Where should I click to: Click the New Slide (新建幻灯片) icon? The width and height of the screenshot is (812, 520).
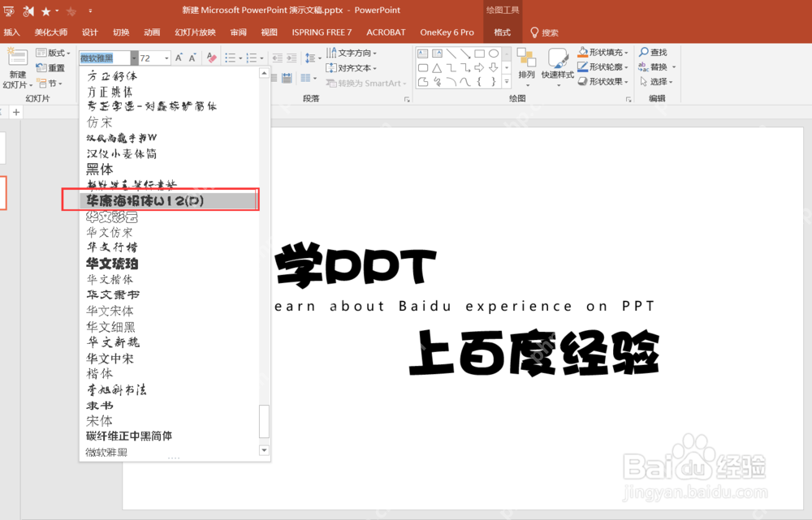click(x=17, y=58)
